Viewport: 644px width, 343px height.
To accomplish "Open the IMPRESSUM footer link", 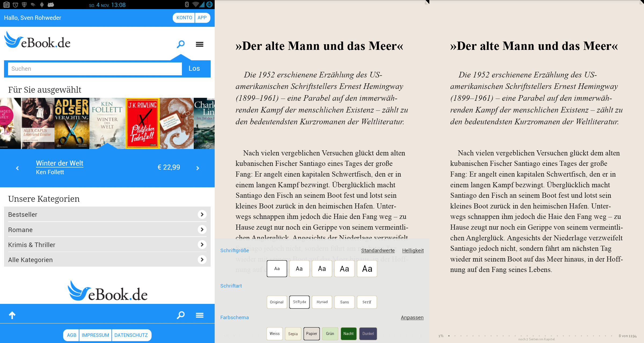I will click(95, 335).
